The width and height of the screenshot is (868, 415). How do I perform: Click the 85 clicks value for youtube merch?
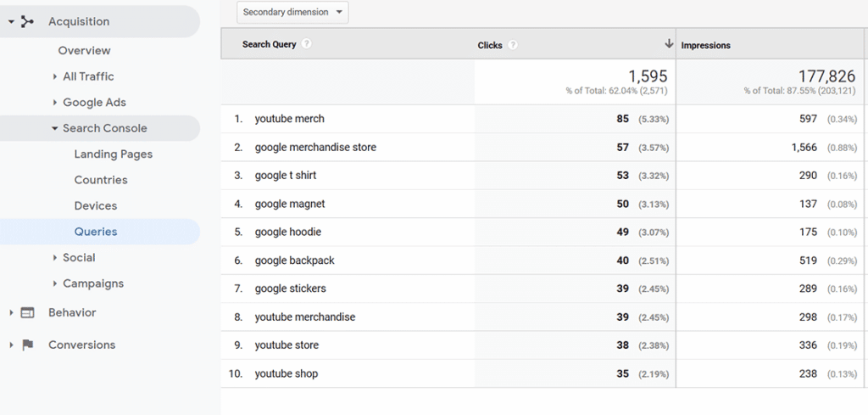[x=623, y=119]
